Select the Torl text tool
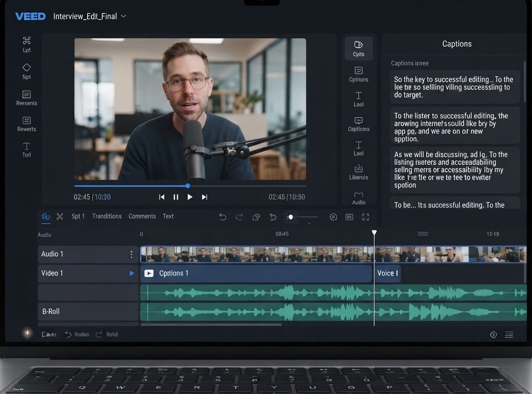Screen dimensions: 532x394 pos(27,150)
